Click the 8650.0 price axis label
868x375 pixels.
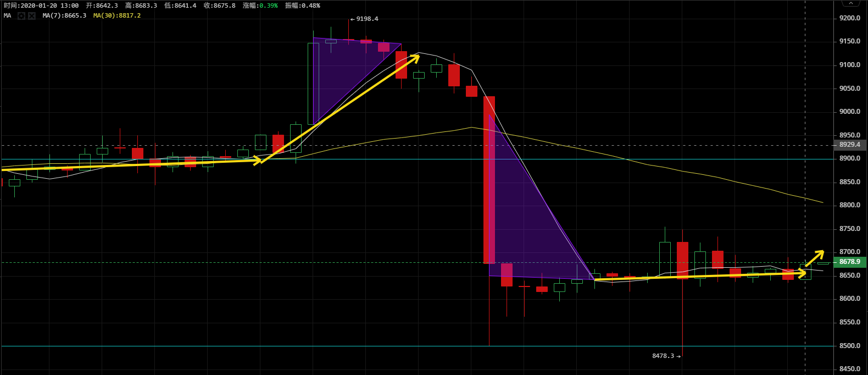point(850,275)
